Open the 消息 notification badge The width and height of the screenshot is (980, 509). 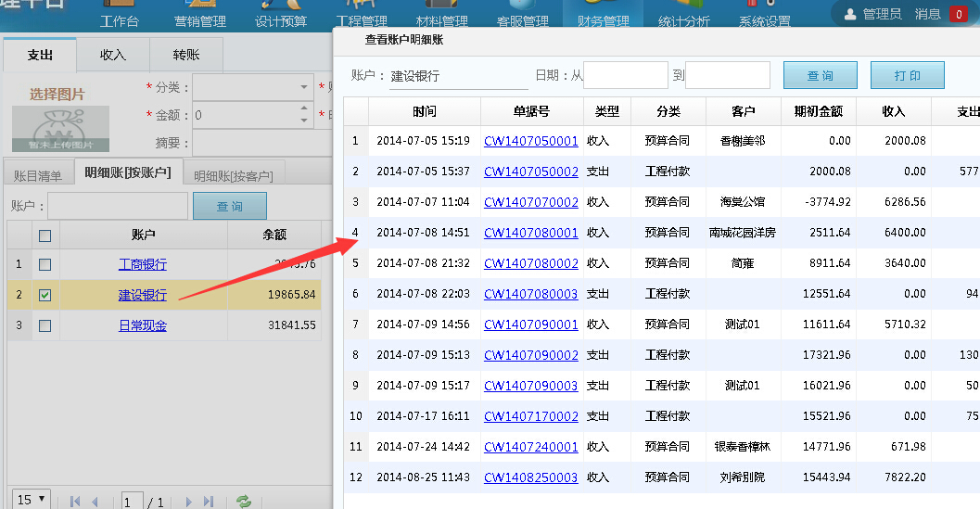click(x=957, y=14)
